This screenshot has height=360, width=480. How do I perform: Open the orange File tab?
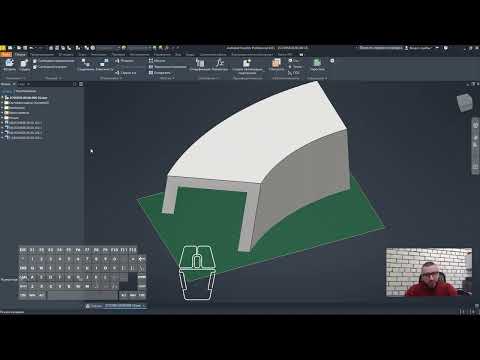pos(6,54)
